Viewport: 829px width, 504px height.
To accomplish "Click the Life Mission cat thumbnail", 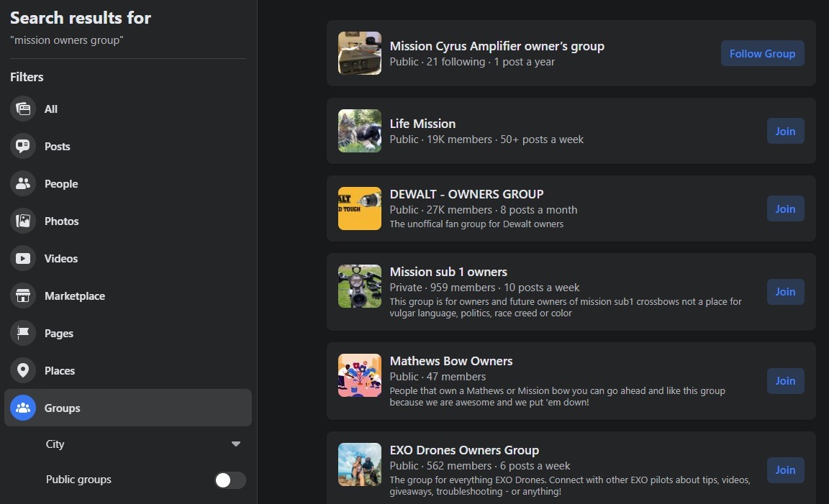I will click(x=360, y=131).
